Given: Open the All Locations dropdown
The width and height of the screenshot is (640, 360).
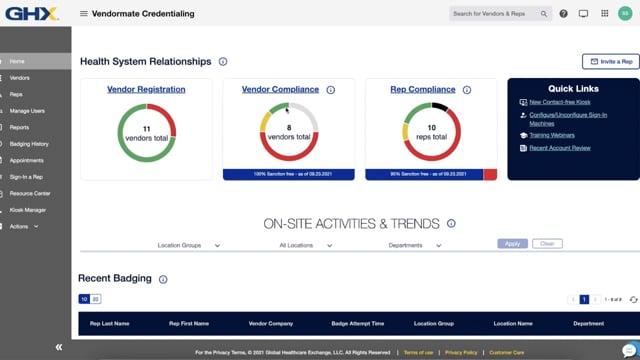Looking at the screenshot, I should (306, 245).
